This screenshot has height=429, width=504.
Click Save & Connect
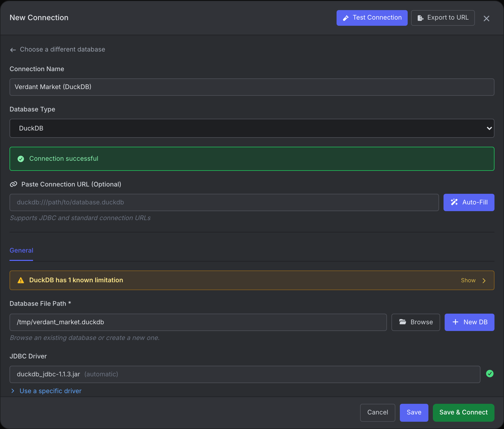464,412
